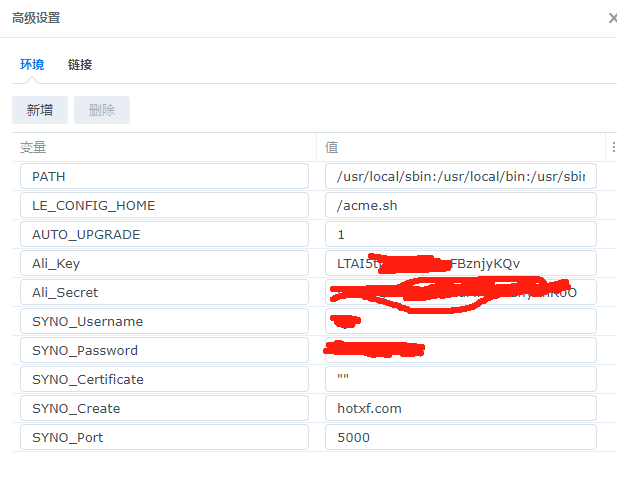The image size is (617, 486).
Task: Select the Ali_Key variable name field
Action: 164,264
